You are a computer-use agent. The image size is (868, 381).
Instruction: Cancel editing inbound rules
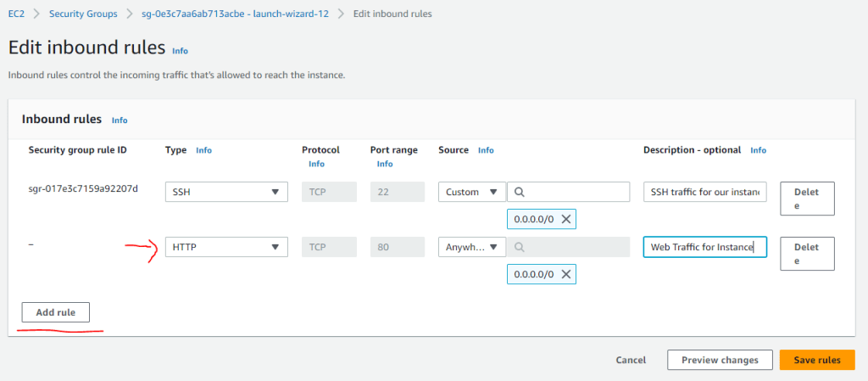631,360
